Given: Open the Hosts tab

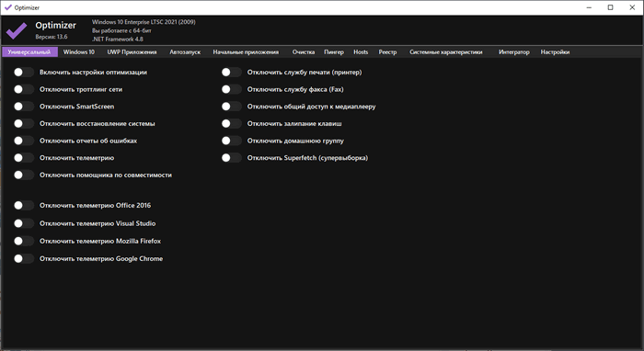Looking at the screenshot, I should [361, 52].
